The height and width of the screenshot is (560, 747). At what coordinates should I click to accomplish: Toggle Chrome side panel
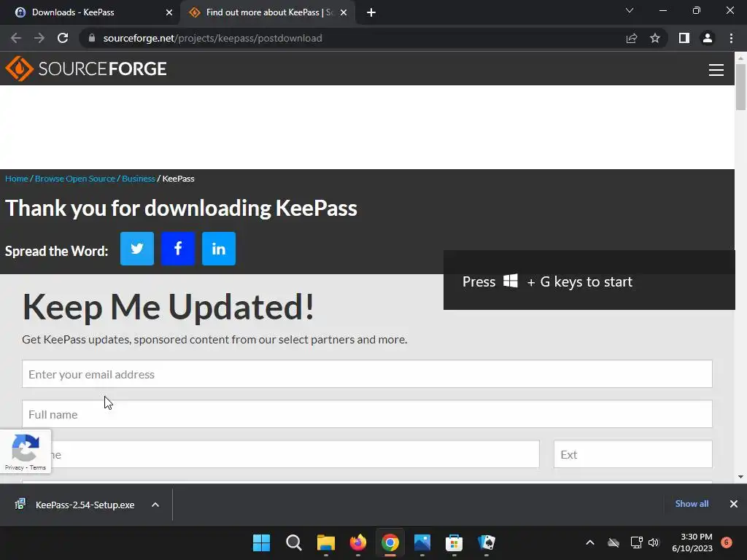[684, 38]
